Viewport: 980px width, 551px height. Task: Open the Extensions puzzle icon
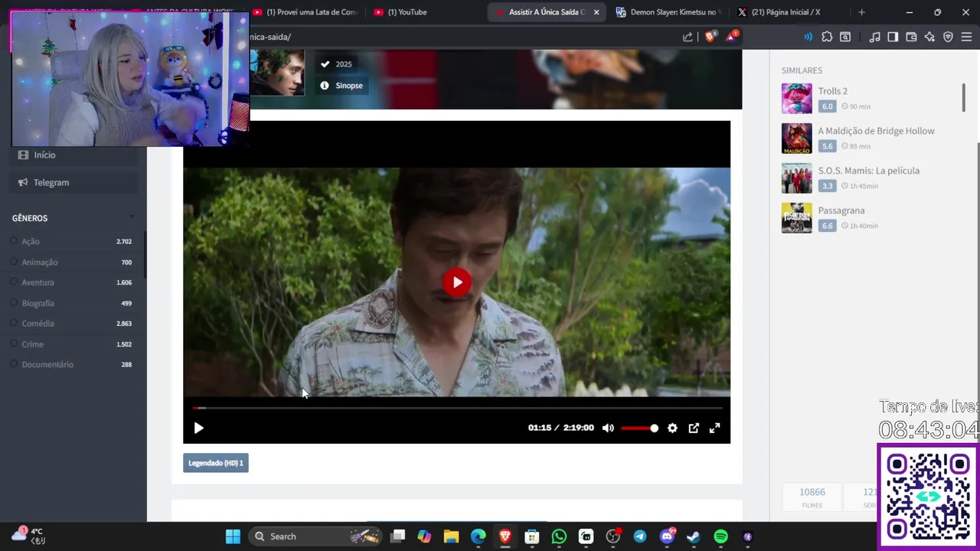827,37
